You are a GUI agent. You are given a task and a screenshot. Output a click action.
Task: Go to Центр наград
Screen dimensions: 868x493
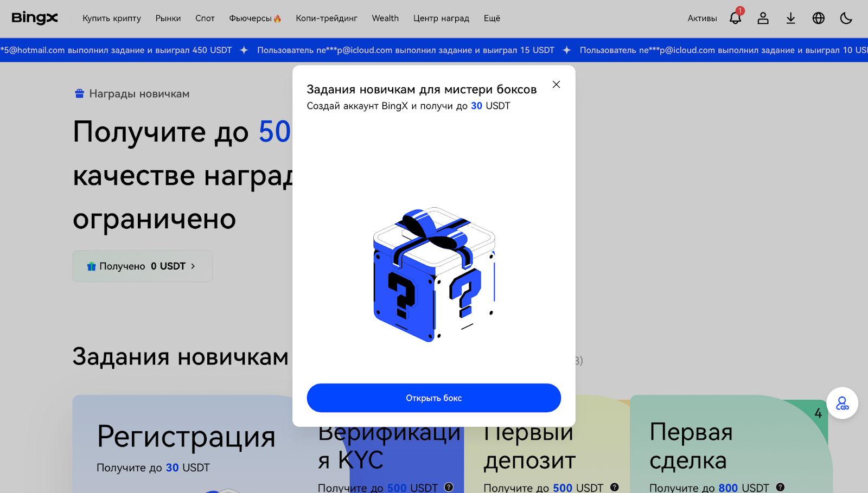[x=441, y=18]
